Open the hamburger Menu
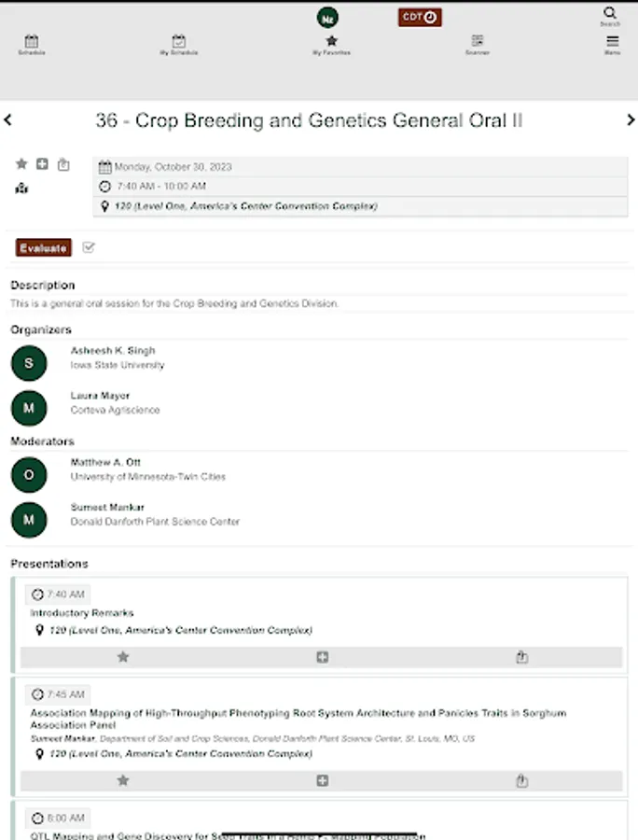 pyautogui.click(x=612, y=44)
